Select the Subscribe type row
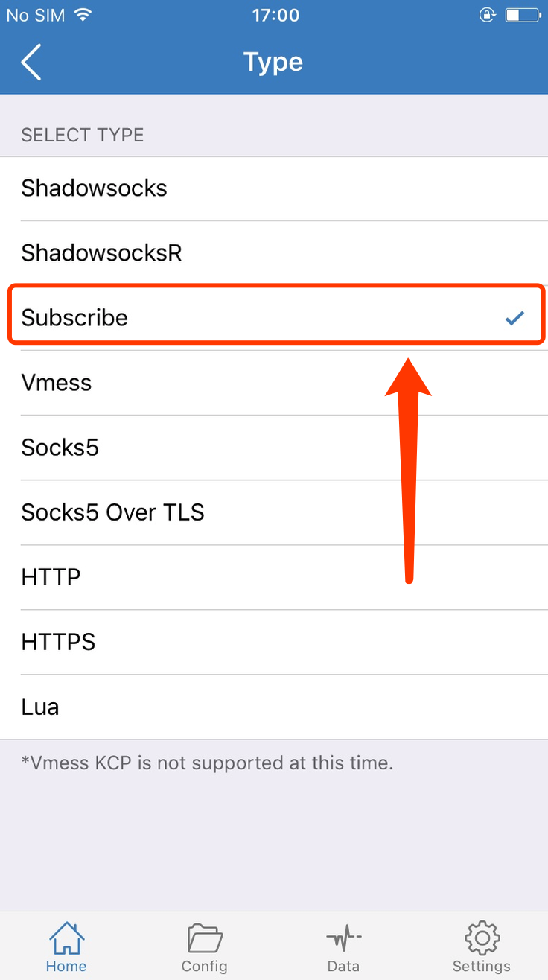Image resolution: width=548 pixels, height=980 pixels. click(x=274, y=318)
